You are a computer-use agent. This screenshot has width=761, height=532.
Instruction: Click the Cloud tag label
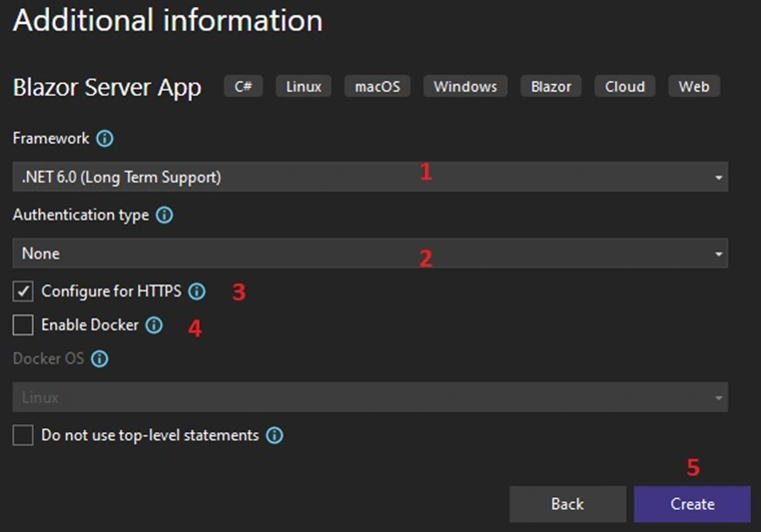coord(624,86)
